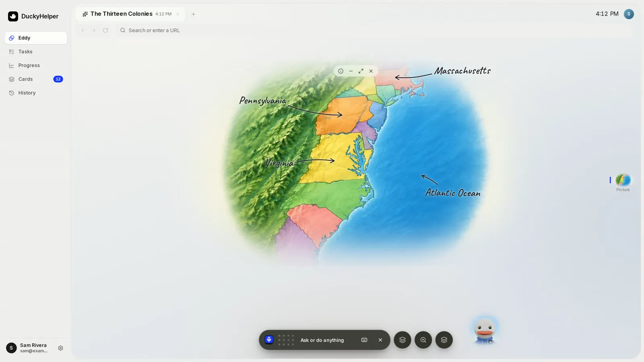This screenshot has height=362, width=644.
Task: Close the map picture overlay
Action: coord(371,71)
